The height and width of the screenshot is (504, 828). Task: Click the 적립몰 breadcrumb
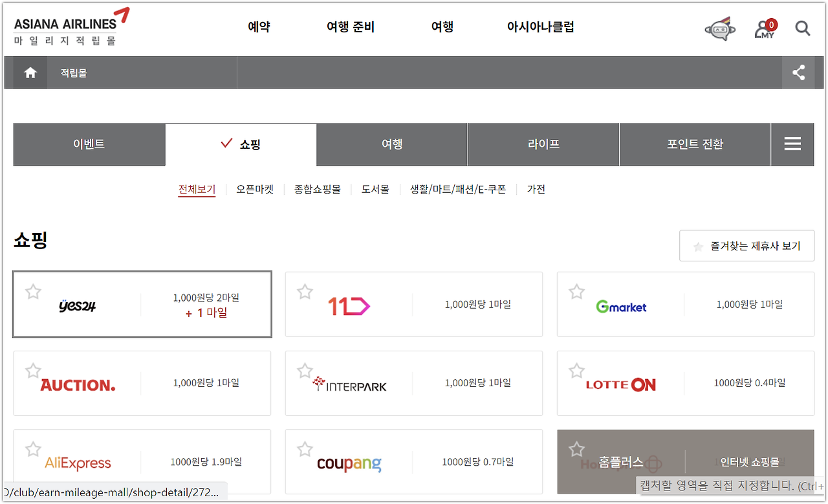coord(74,73)
